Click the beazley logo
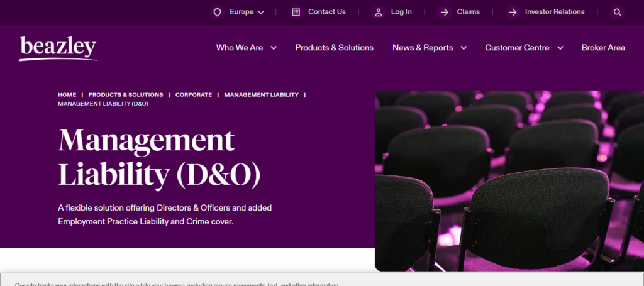This screenshot has width=644, height=286. point(58,48)
